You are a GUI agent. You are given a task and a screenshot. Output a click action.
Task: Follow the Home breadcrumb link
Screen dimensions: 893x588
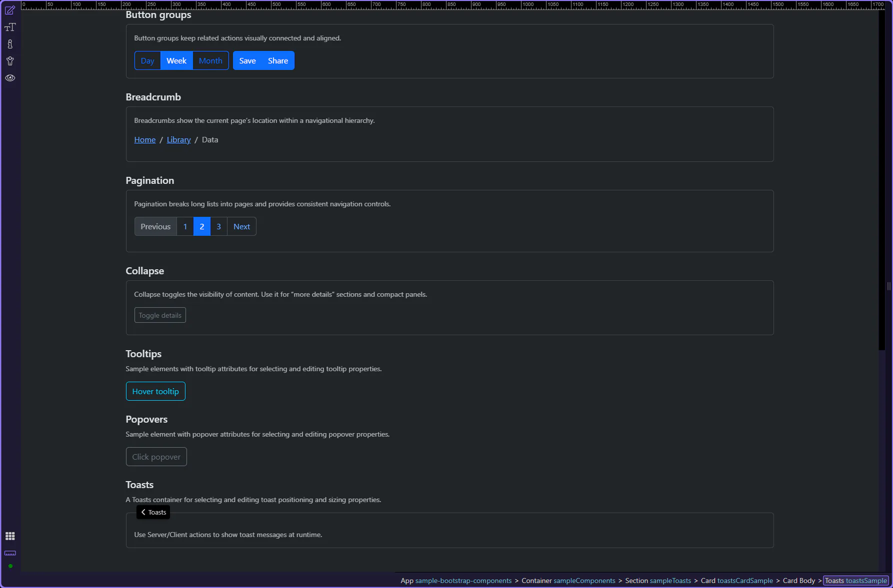[x=145, y=140]
